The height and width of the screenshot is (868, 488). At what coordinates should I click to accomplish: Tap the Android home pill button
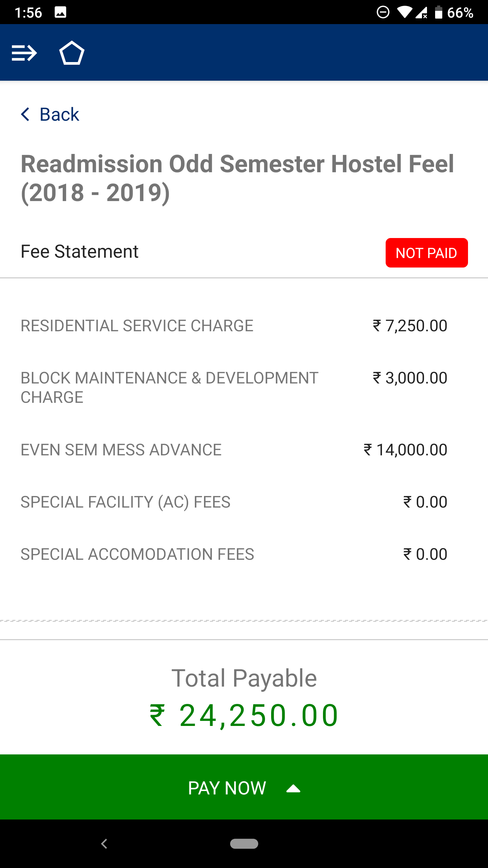click(x=244, y=844)
